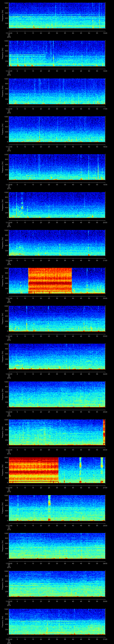Open the 13:24:00 spectrogram panel
The width and height of the screenshot is (114, 644).
click(57, 394)
